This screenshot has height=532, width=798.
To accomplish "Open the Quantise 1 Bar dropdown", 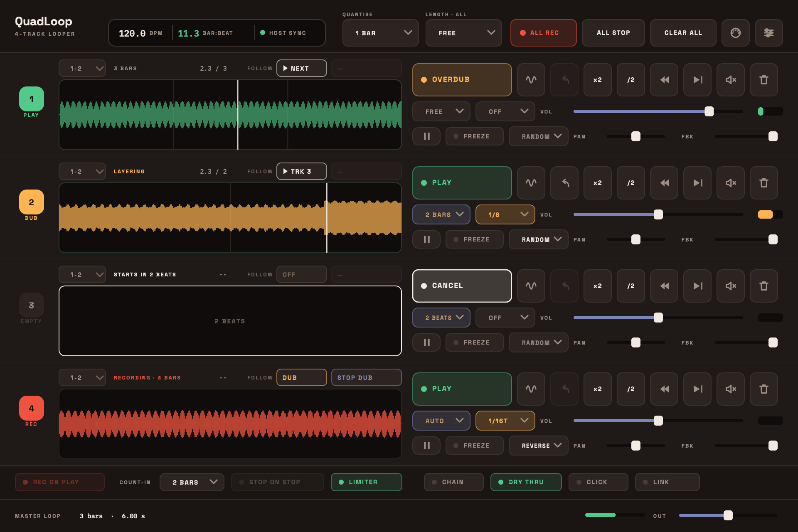I will point(380,33).
